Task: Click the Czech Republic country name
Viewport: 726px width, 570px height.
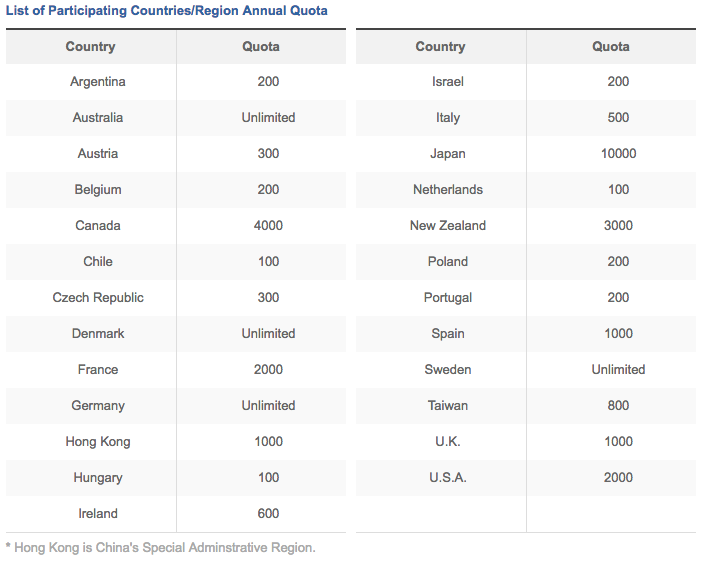Action: 98,297
